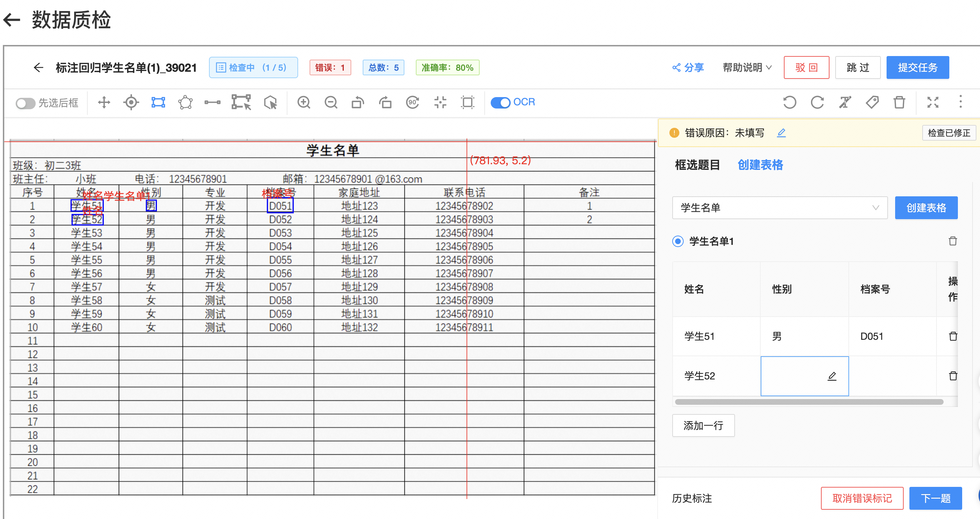The height and width of the screenshot is (519, 980).
Task: Zoom in on the image
Action: tap(303, 102)
